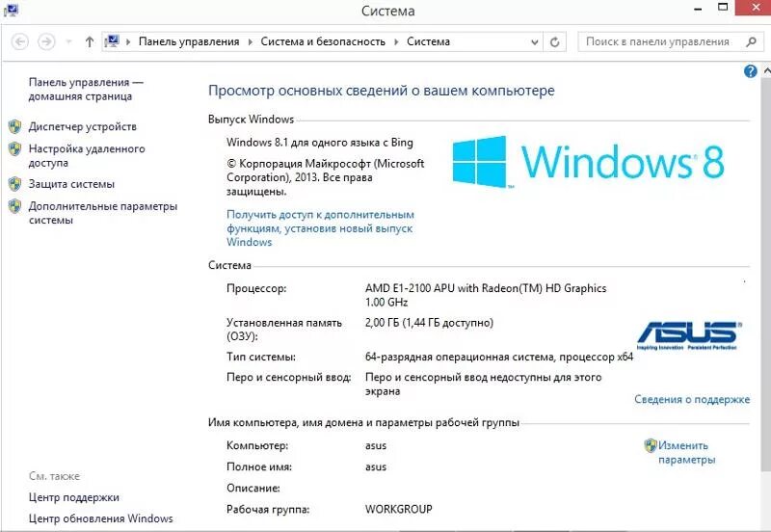Select the asus value next to Компьютер

tap(376, 446)
